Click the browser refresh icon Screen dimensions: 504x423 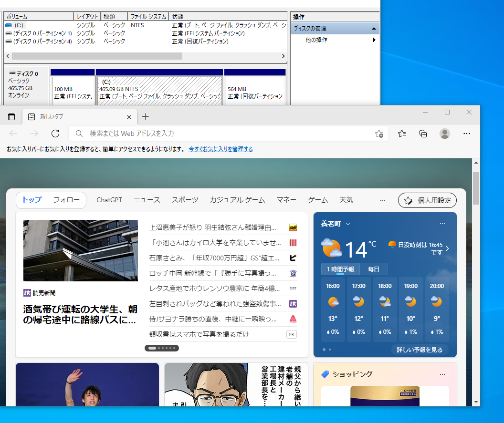click(55, 134)
